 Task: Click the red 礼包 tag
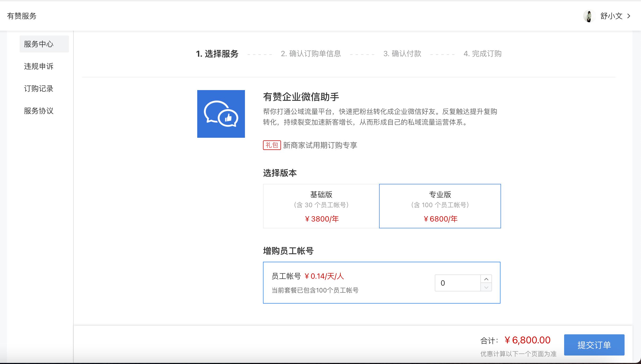[272, 145]
